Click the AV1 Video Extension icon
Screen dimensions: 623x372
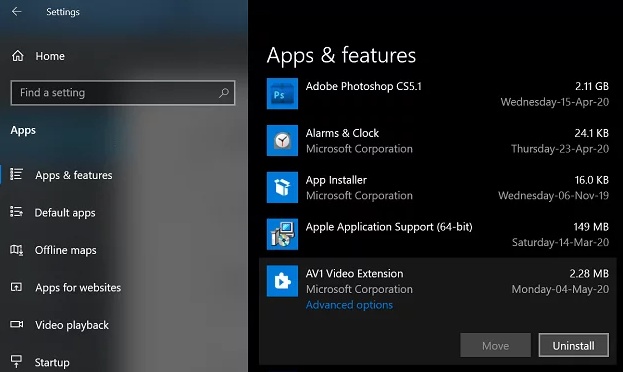pyautogui.click(x=282, y=281)
